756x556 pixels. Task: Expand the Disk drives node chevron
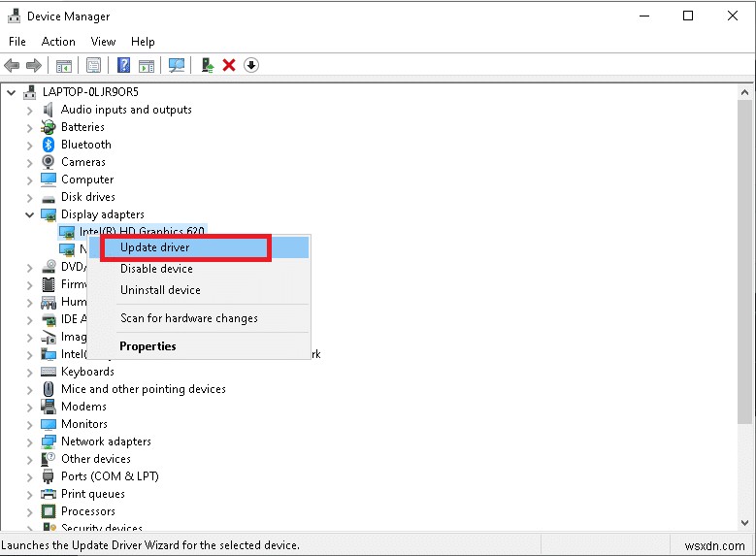click(29, 198)
